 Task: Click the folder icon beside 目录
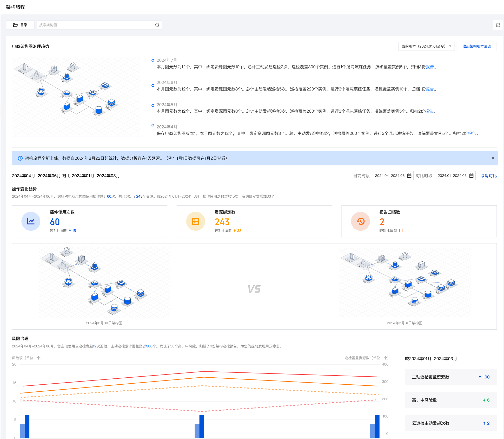coord(15,25)
